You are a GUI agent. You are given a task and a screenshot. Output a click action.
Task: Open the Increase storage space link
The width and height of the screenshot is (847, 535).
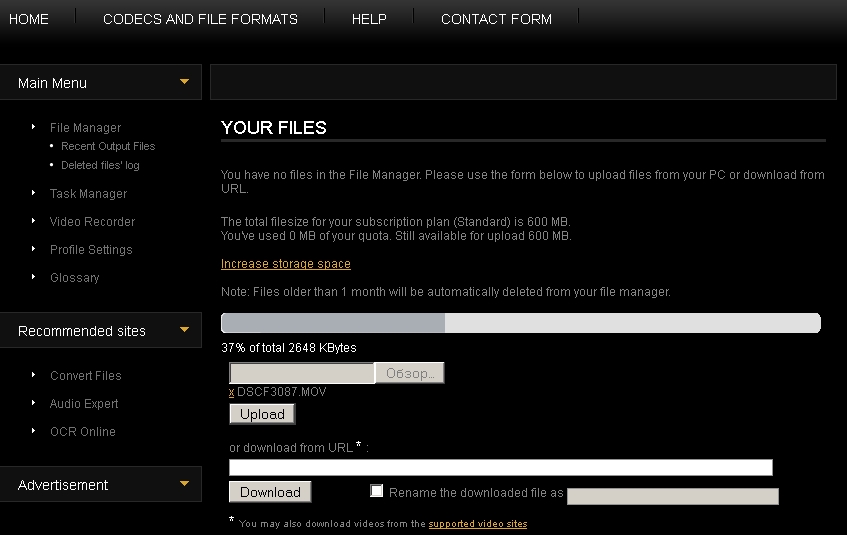(286, 264)
